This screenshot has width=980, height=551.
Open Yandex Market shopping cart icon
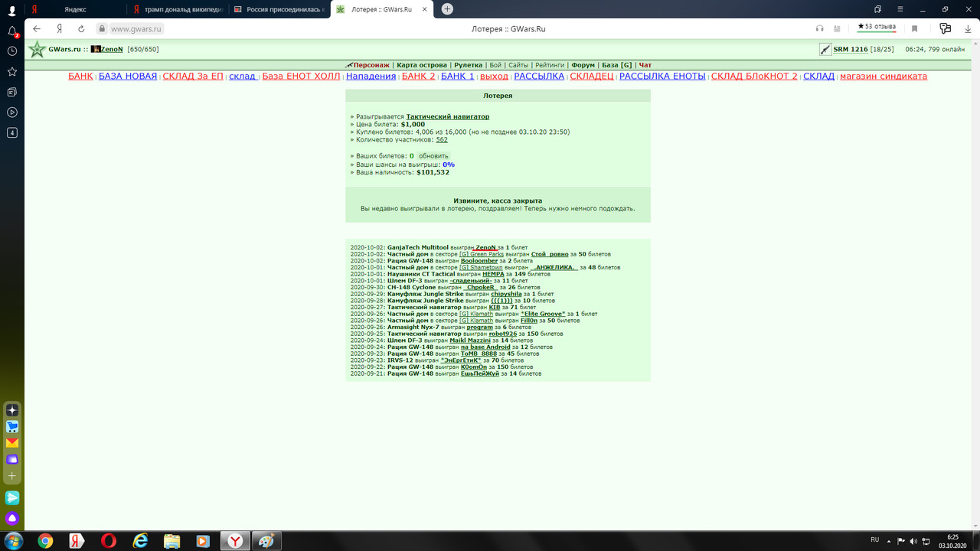[x=12, y=427]
